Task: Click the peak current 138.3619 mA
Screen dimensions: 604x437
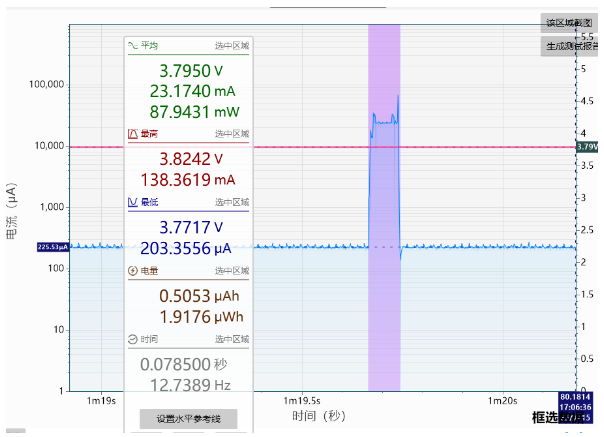Action: (188, 180)
